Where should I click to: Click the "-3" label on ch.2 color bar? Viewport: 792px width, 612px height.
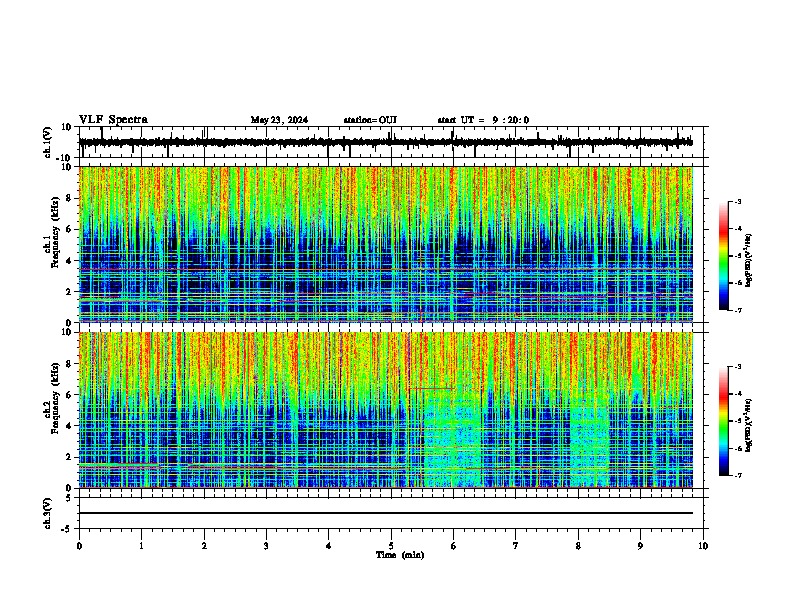(x=737, y=367)
